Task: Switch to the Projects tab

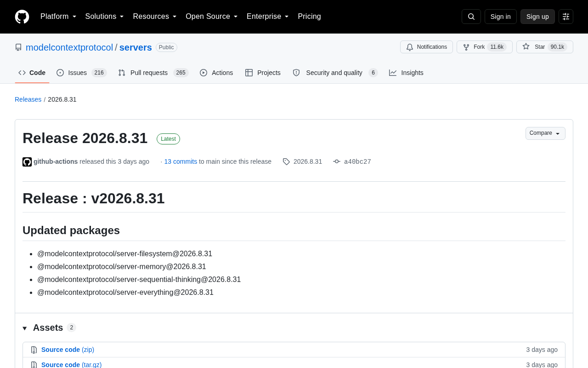Action: pos(263,73)
